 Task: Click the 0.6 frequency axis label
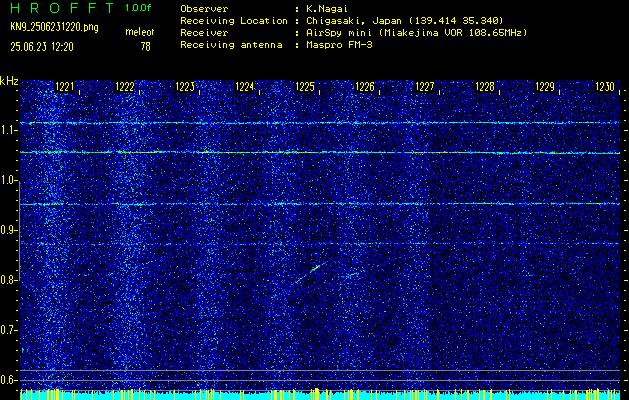8,380
